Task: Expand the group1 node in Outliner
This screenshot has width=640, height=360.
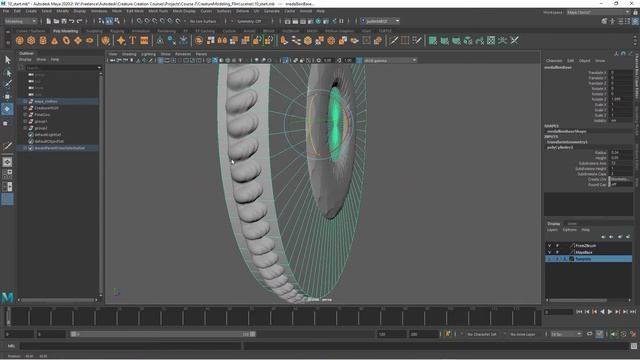Action: pos(25,121)
